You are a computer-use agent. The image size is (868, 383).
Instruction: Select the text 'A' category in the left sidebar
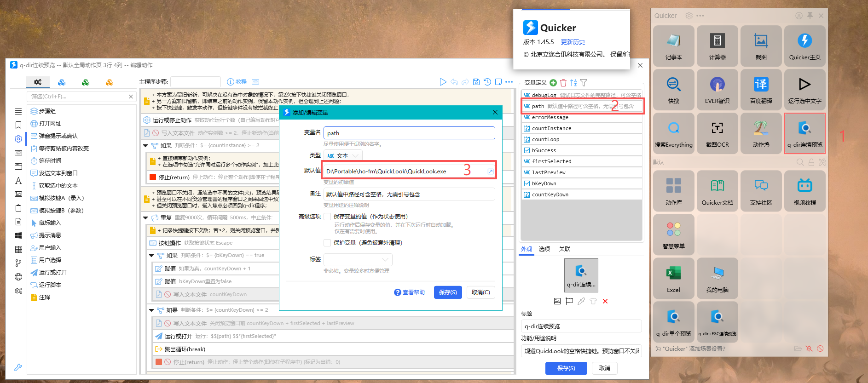[18, 181]
